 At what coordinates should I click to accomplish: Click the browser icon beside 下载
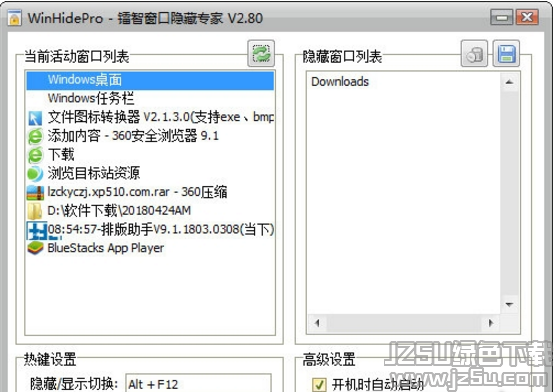[35, 155]
